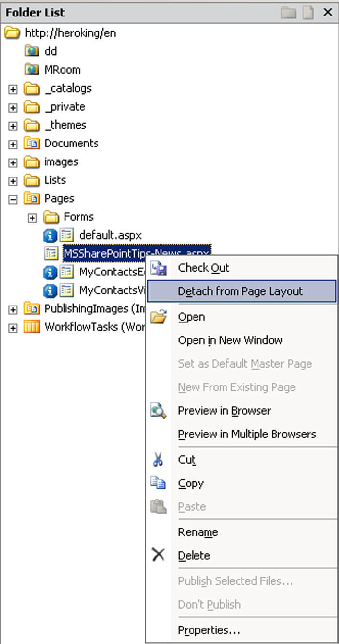Image resolution: width=339 pixels, height=644 pixels.
Task: Click the Check Out icon in context menu
Action: pos(159,268)
